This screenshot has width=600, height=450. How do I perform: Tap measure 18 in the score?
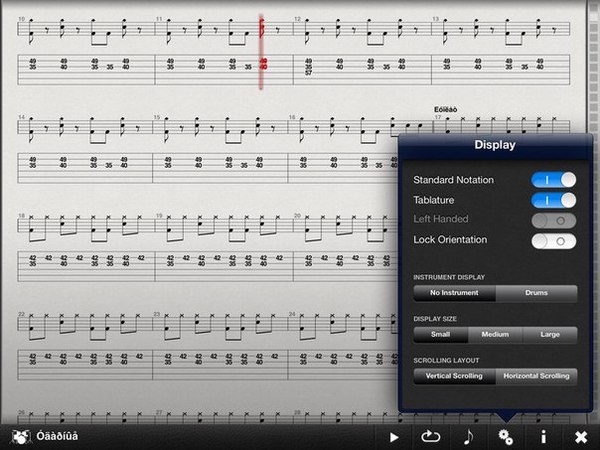(86, 248)
